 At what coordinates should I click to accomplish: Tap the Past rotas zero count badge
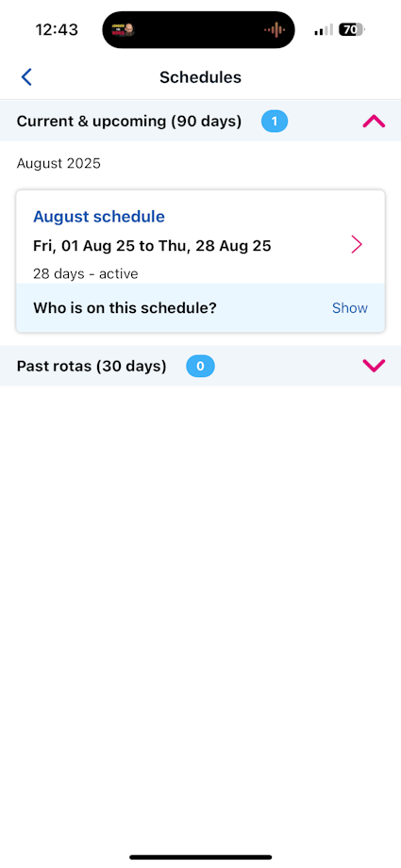pos(200,366)
